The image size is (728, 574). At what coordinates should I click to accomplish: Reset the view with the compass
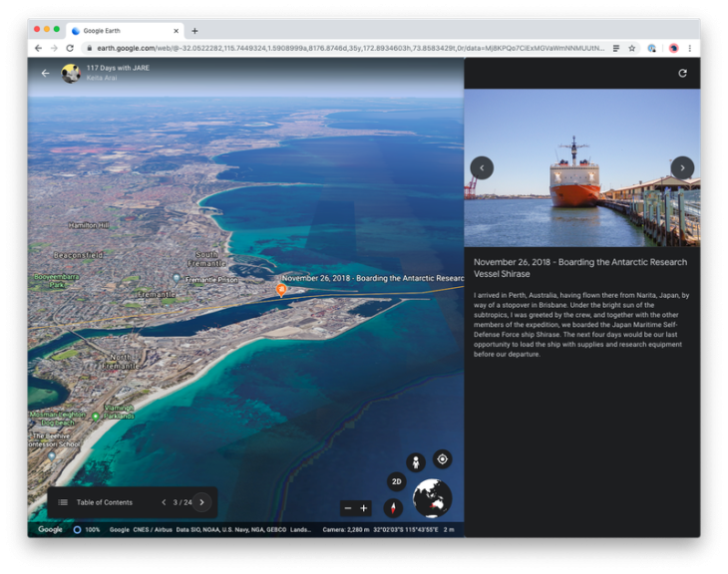click(x=393, y=507)
